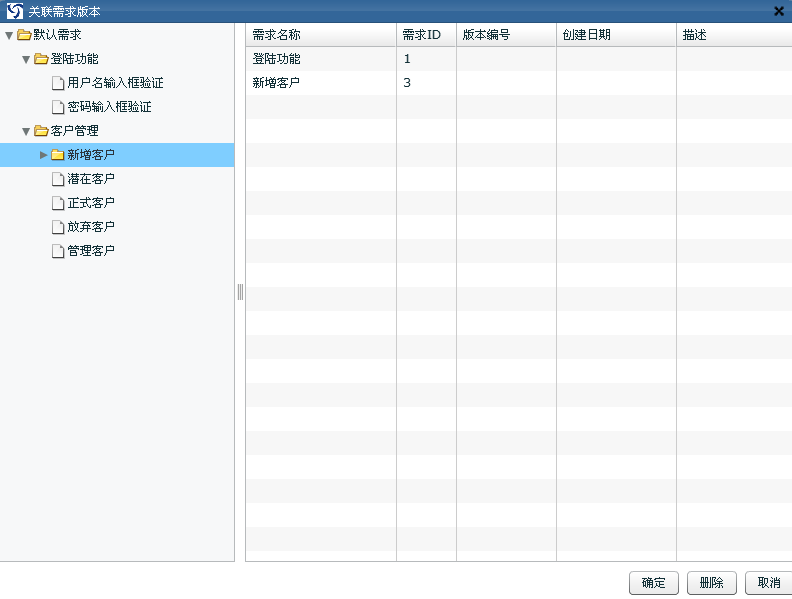
Task: Click the folder icon beside 登陆功能
Action: click(x=41, y=59)
